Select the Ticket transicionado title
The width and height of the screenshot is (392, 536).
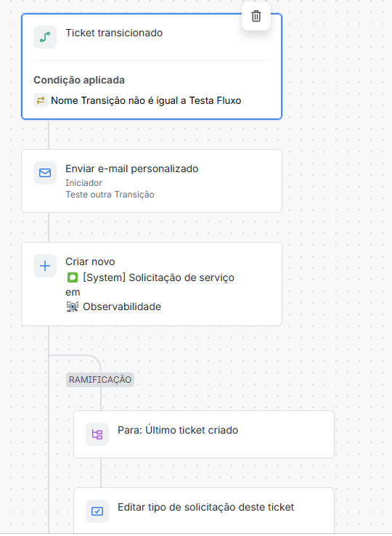tap(114, 33)
